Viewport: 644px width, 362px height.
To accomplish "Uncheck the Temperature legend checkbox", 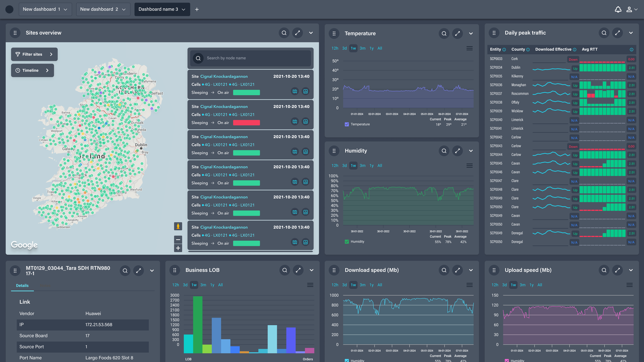I will (347, 124).
